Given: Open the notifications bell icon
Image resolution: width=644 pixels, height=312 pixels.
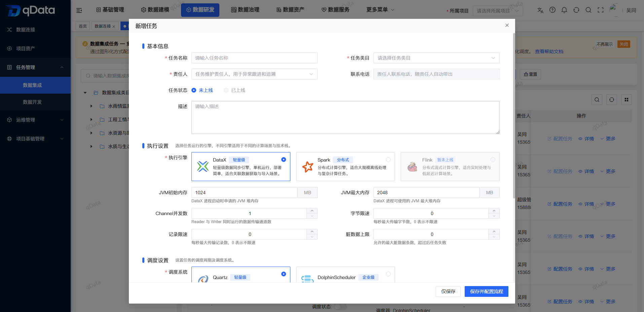Looking at the screenshot, I should click(564, 10).
